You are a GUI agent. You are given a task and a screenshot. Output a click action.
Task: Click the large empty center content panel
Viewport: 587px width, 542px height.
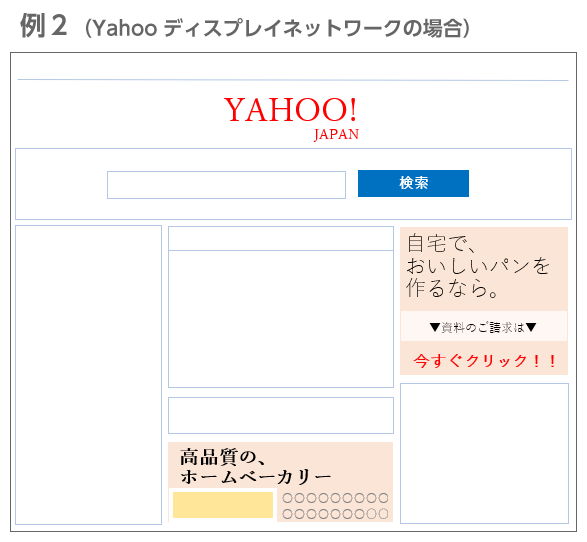click(281, 319)
